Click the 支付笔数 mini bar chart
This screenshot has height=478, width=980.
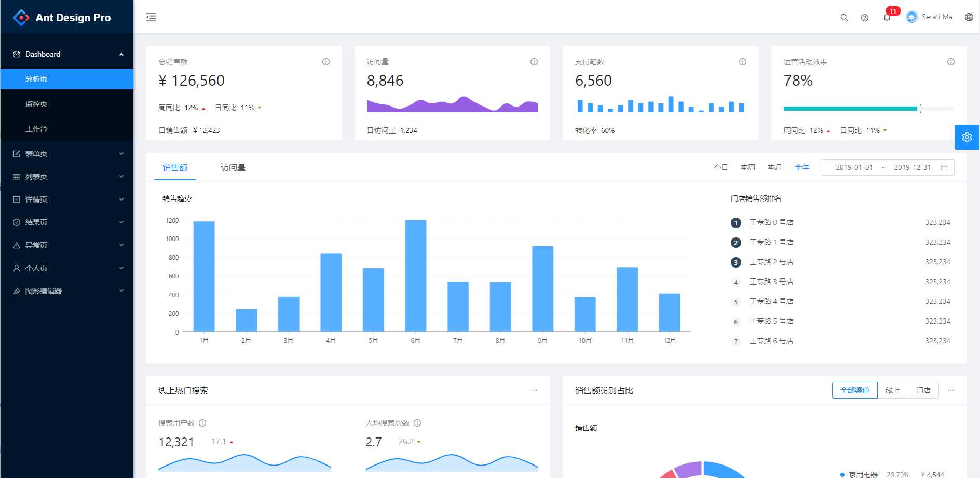661,104
